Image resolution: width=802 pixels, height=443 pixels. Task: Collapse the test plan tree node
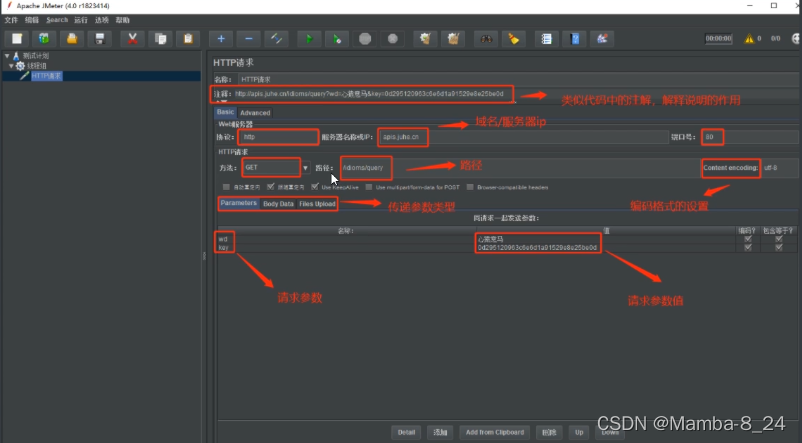click(x=7, y=56)
